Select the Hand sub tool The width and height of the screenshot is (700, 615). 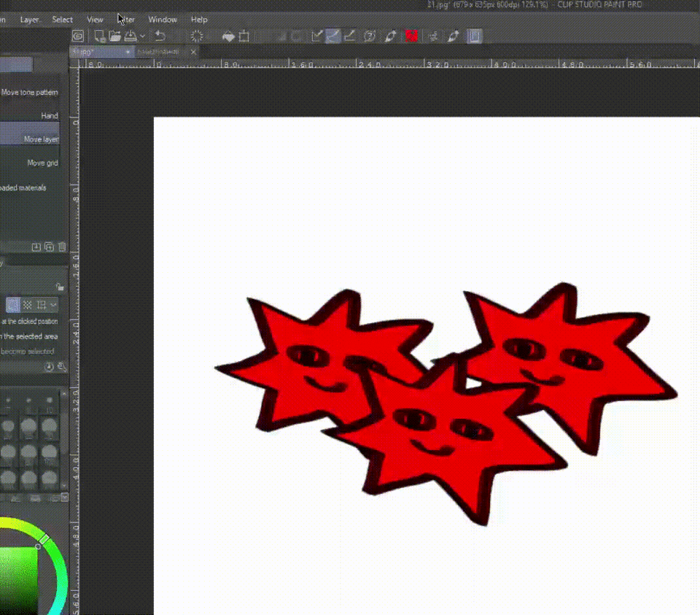coord(49,116)
